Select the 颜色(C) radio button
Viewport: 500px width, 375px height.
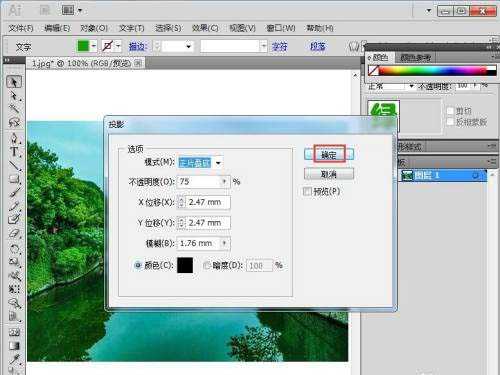point(138,265)
